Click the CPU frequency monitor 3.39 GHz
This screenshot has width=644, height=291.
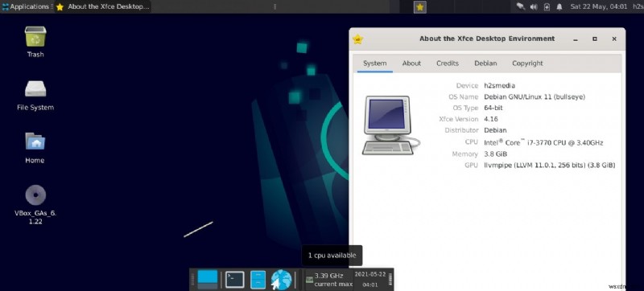point(329,280)
